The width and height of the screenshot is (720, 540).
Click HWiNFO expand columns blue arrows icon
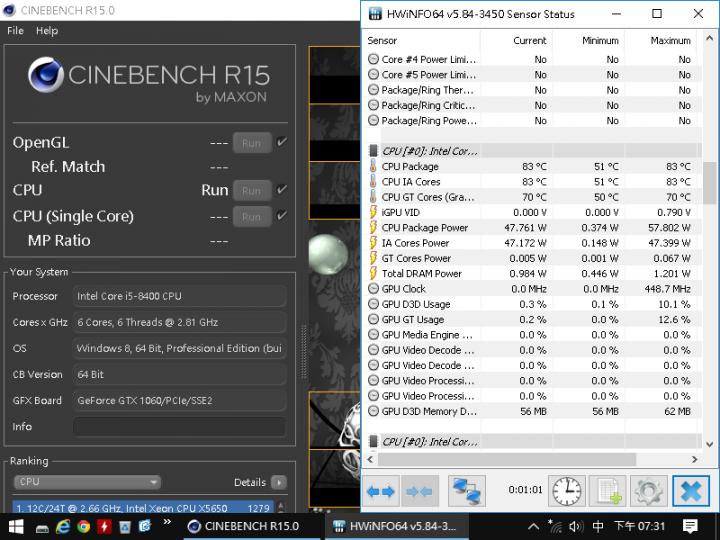point(381,491)
